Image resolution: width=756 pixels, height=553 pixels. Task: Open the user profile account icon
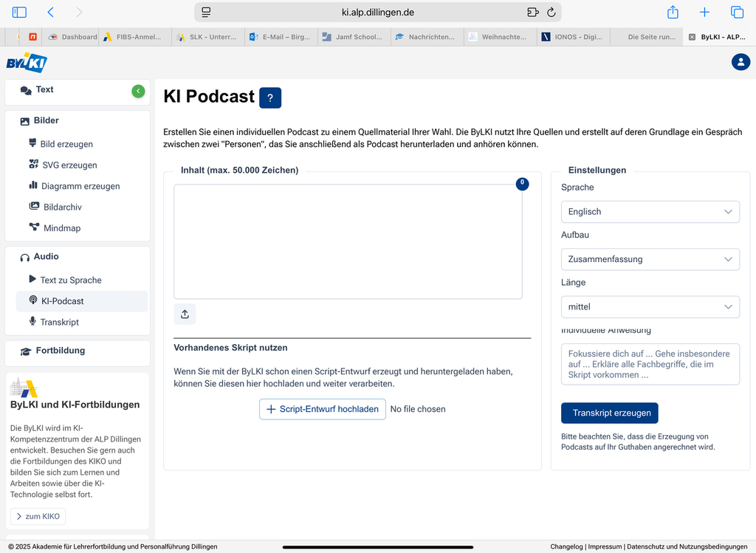tap(740, 62)
